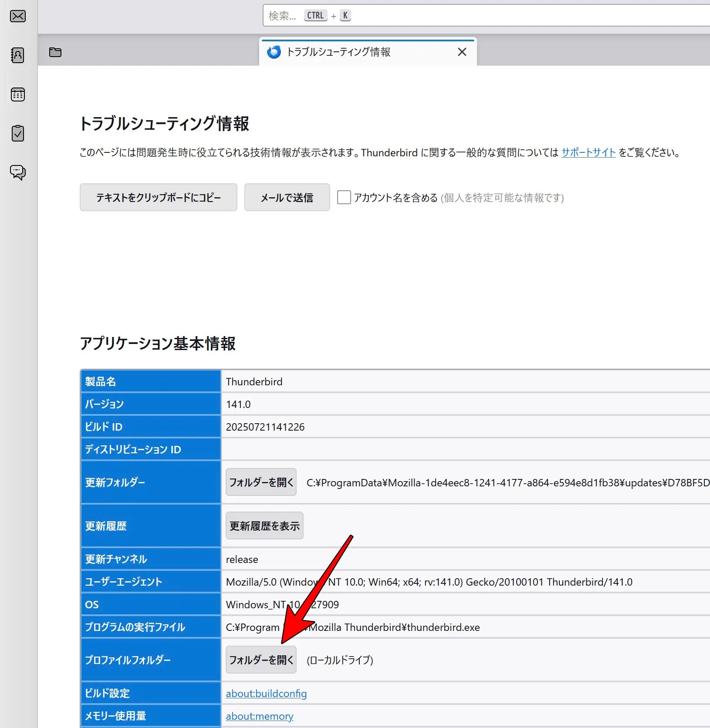
Task: Open the Mail space icon
Action: (x=18, y=17)
